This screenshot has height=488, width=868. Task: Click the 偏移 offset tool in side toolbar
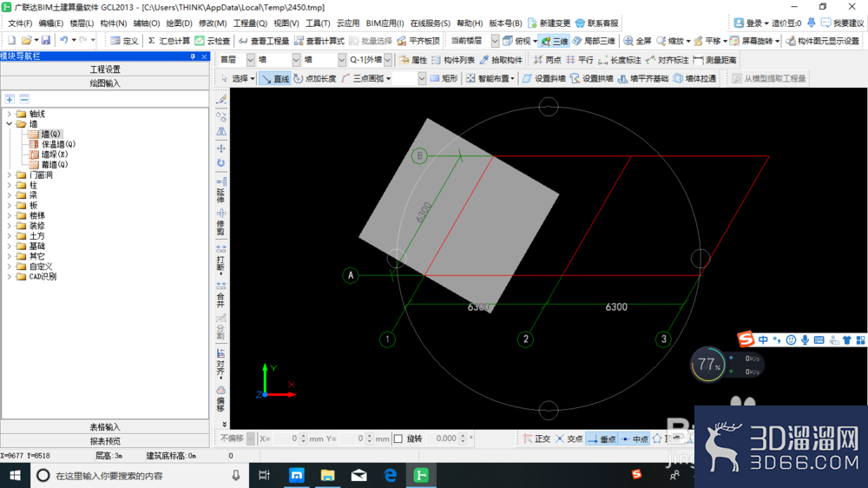tap(220, 399)
